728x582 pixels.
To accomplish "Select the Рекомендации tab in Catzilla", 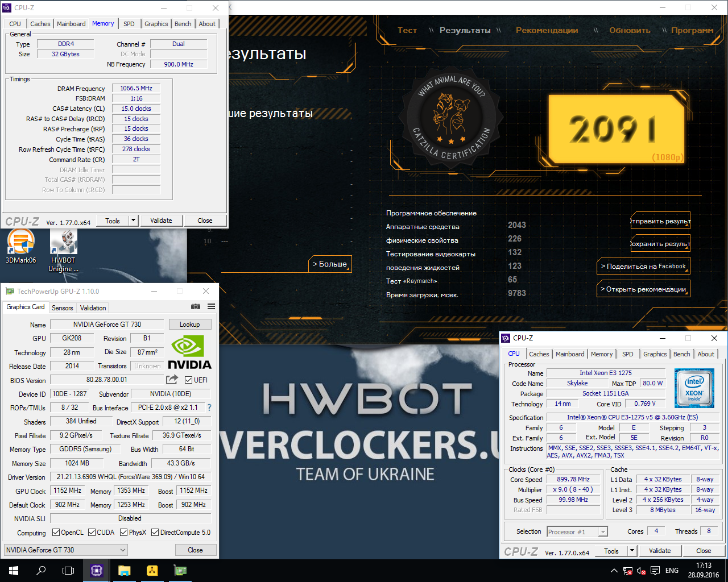I will pyautogui.click(x=547, y=30).
